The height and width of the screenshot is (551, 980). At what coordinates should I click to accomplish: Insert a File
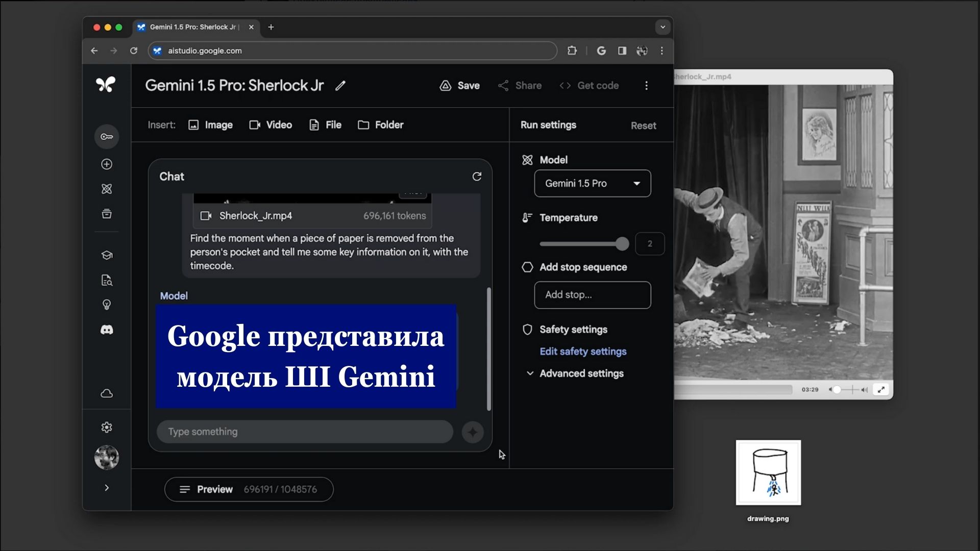click(x=325, y=125)
